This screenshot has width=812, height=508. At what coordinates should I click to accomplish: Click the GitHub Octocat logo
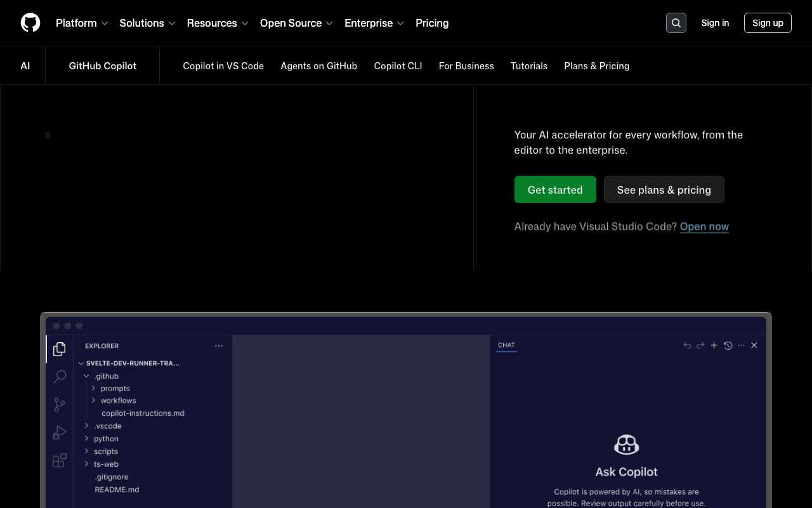[30, 23]
